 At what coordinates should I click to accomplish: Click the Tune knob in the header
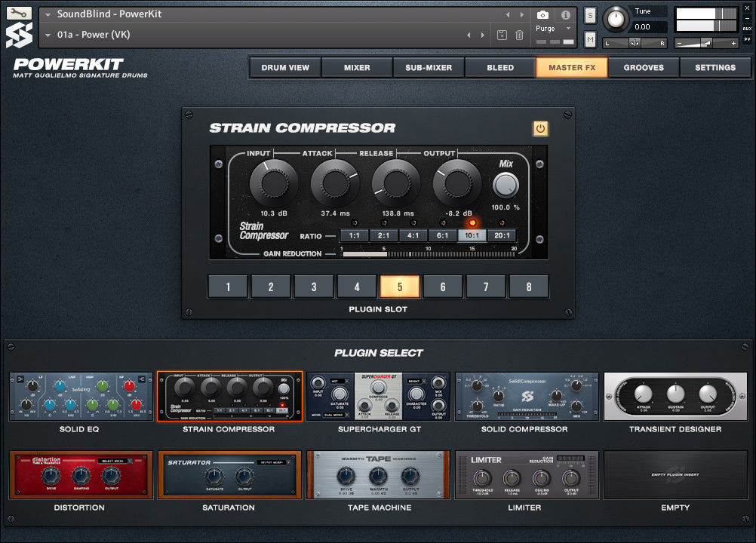coord(616,19)
